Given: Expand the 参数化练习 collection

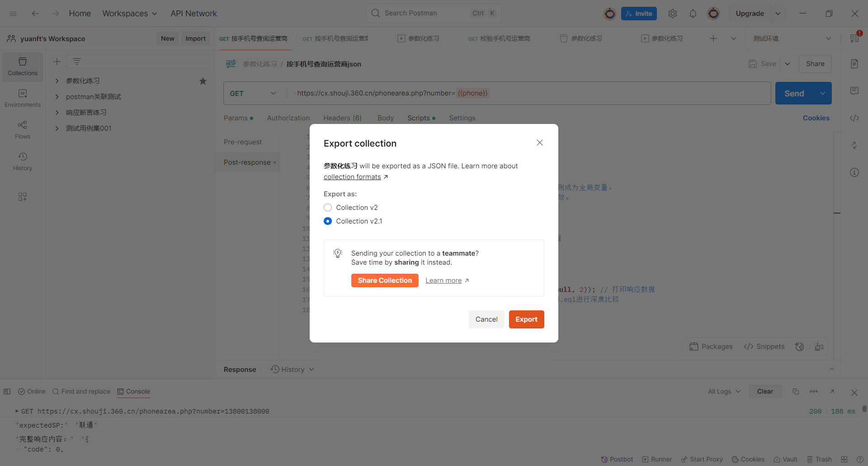Looking at the screenshot, I should 57,81.
